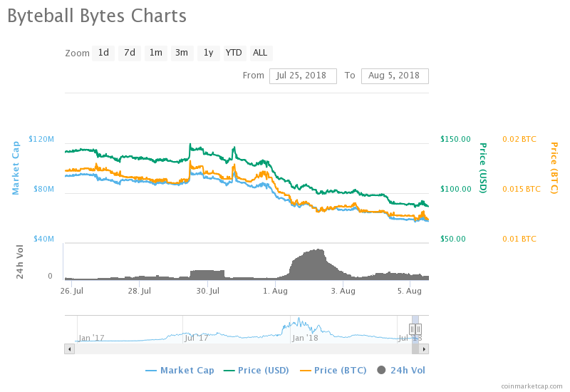Click navigator scrollbar right arrow

click(x=424, y=349)
